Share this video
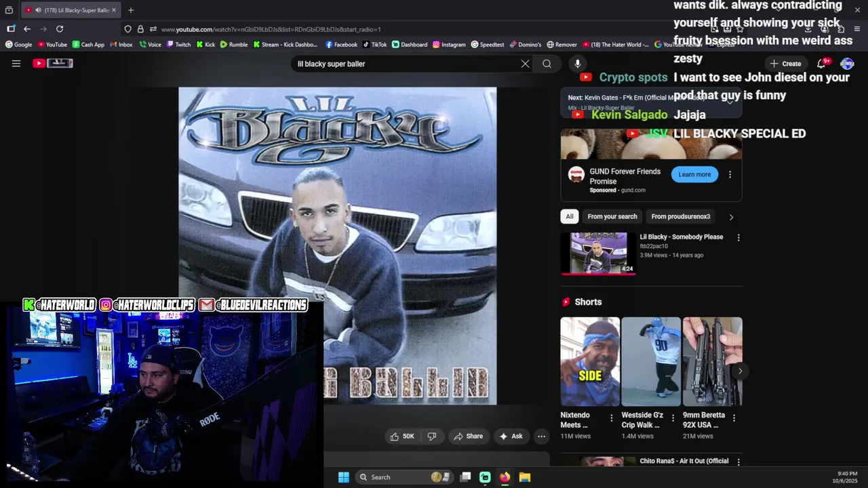Viewport: 868px width, 488px height. [469, 436]
